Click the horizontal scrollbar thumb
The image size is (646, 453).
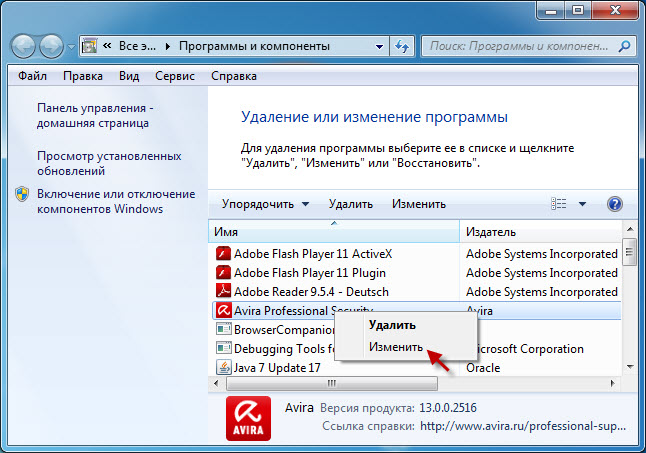pos(332,383)
